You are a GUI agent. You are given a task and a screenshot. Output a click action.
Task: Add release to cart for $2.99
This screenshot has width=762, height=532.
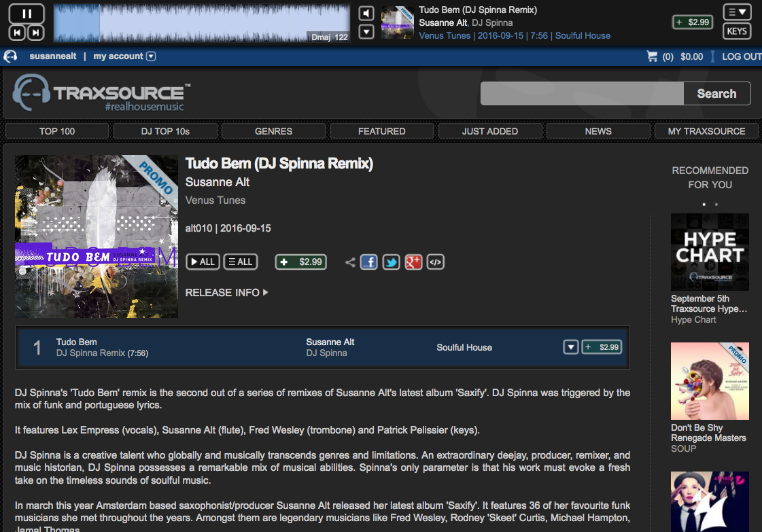[301, 262]
